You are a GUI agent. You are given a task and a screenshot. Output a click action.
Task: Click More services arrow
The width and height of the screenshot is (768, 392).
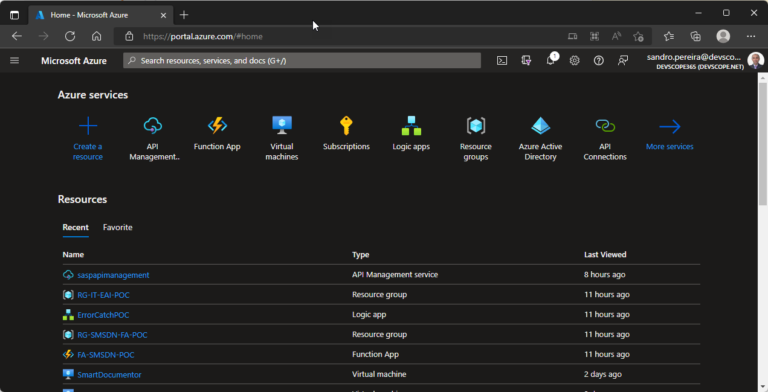click(x=670, y=126)
